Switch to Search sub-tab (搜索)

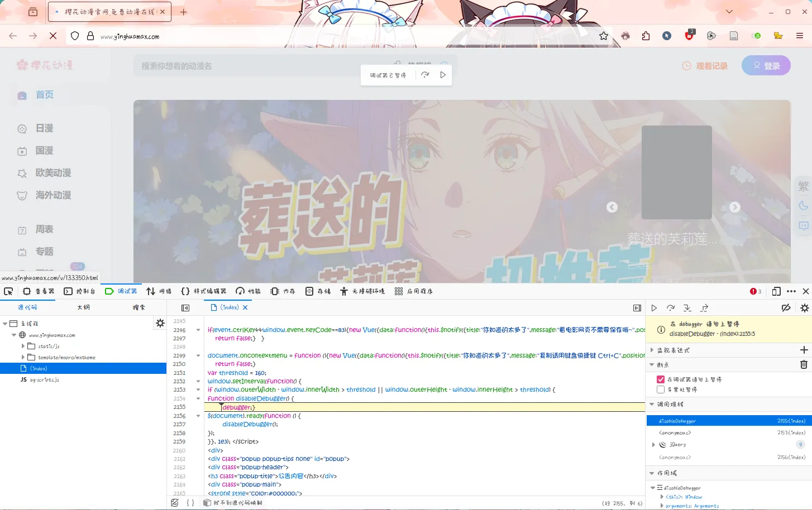pos(138,307)
